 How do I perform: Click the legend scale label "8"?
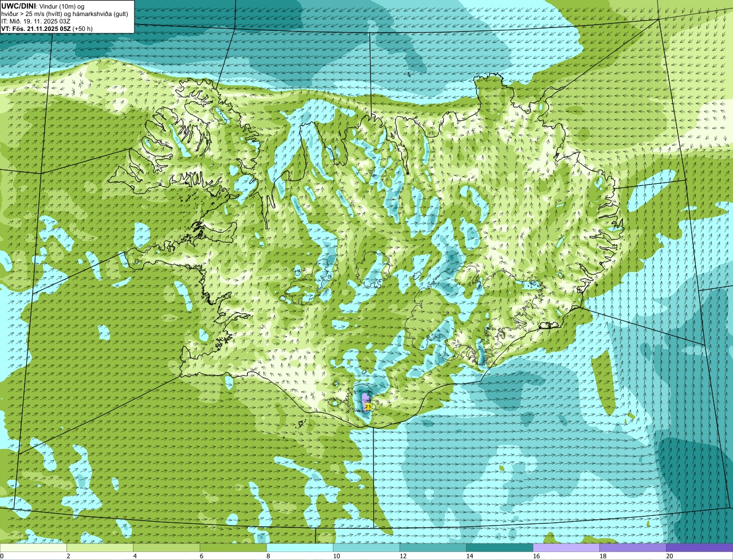[268, 556]
